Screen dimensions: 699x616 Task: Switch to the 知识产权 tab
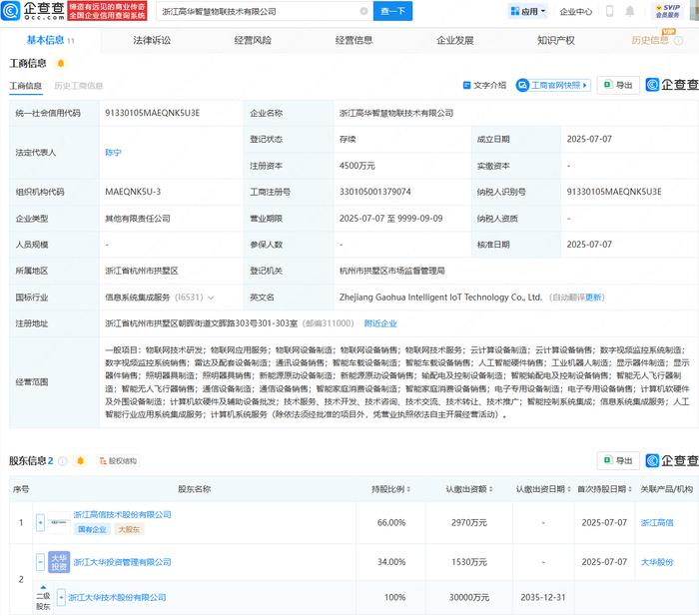pos(556,41)
